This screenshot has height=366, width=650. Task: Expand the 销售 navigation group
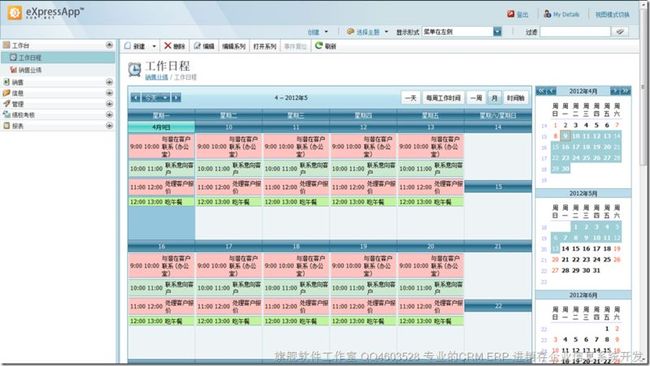click(x=109, y=82)
